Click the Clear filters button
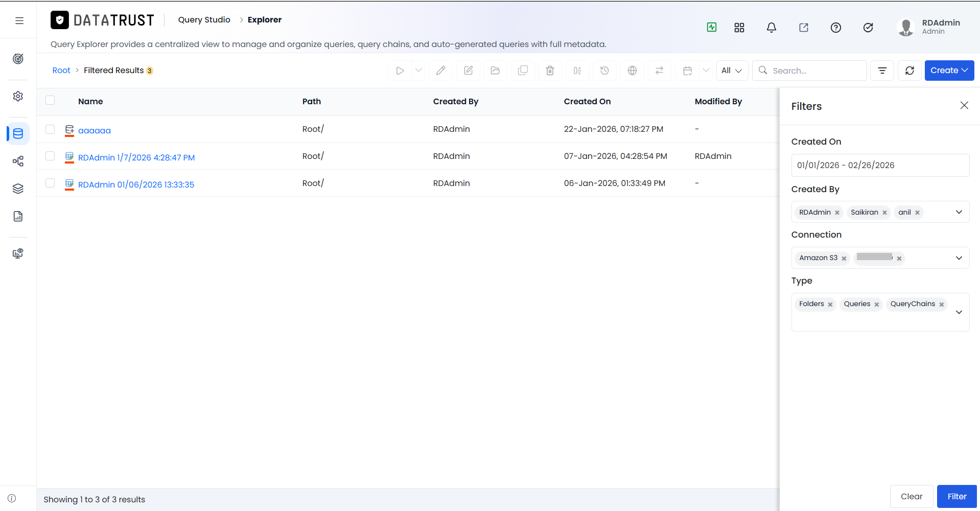 pos(911,496)
